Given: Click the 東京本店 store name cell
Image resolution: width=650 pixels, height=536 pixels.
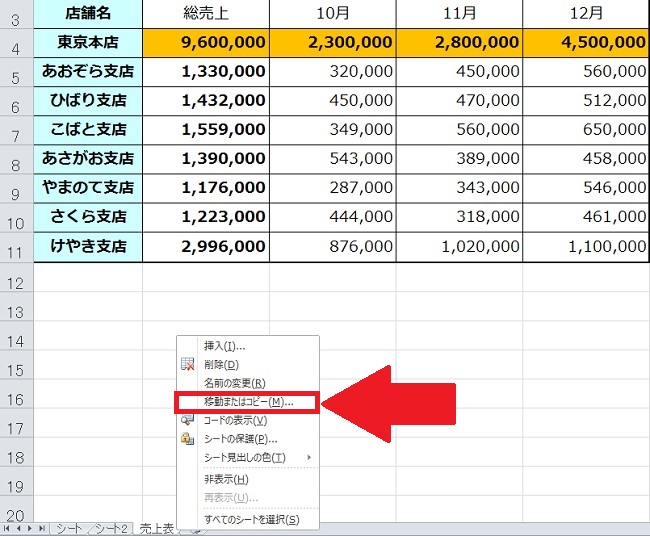Looking at the screenshot, I should (88, 43).
